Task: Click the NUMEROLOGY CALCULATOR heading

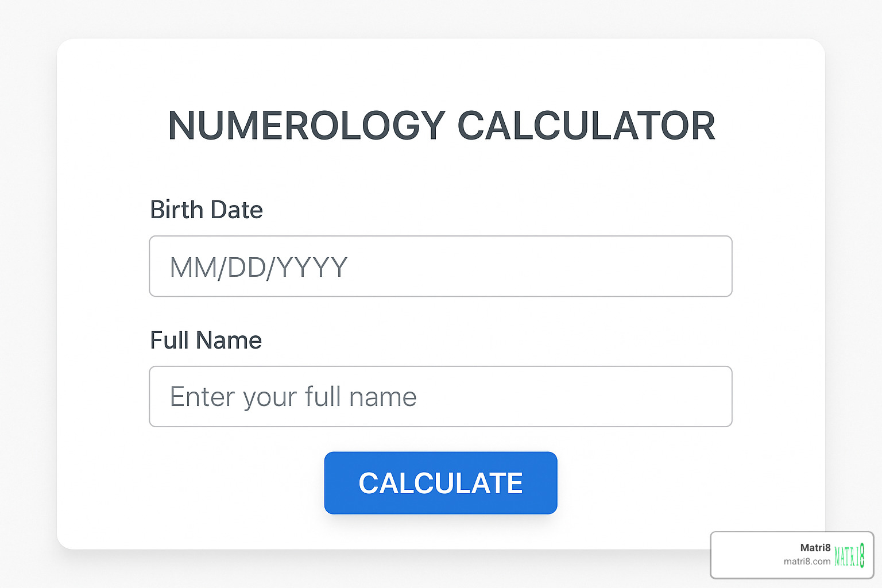Action: (441, 126)
